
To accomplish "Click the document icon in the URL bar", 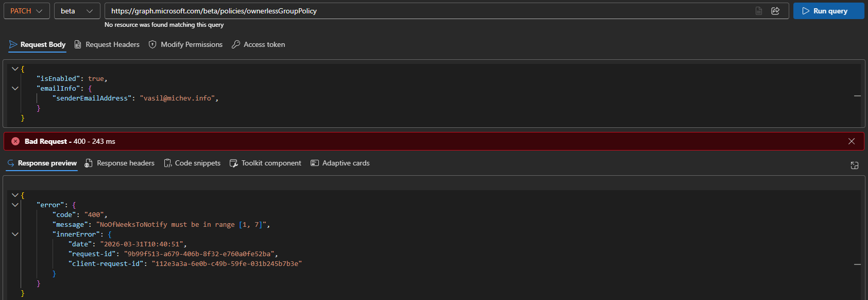I will coord(759,11).
